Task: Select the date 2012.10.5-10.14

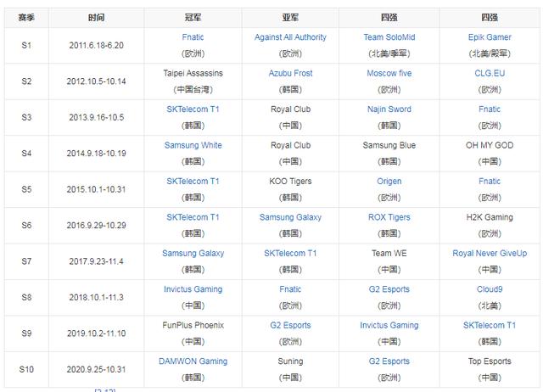Action: [96, 81]
